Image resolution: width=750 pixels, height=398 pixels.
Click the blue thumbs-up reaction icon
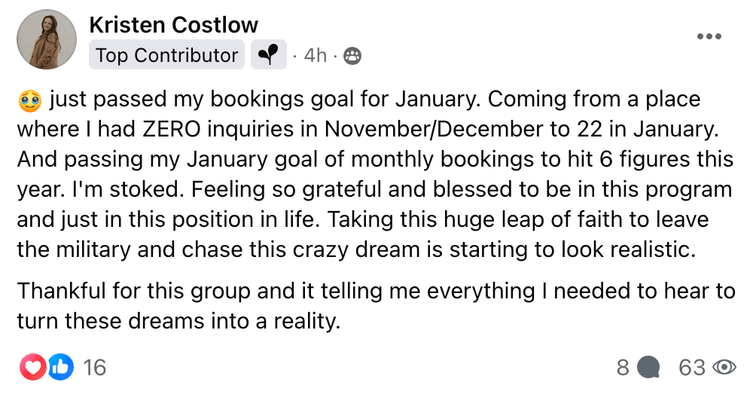click(60, 367)
